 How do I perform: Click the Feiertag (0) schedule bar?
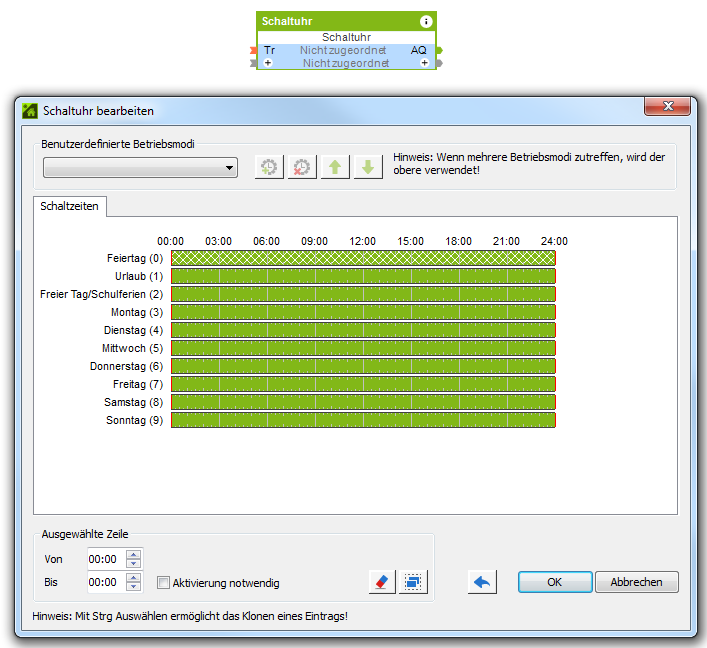coord(363,258)
